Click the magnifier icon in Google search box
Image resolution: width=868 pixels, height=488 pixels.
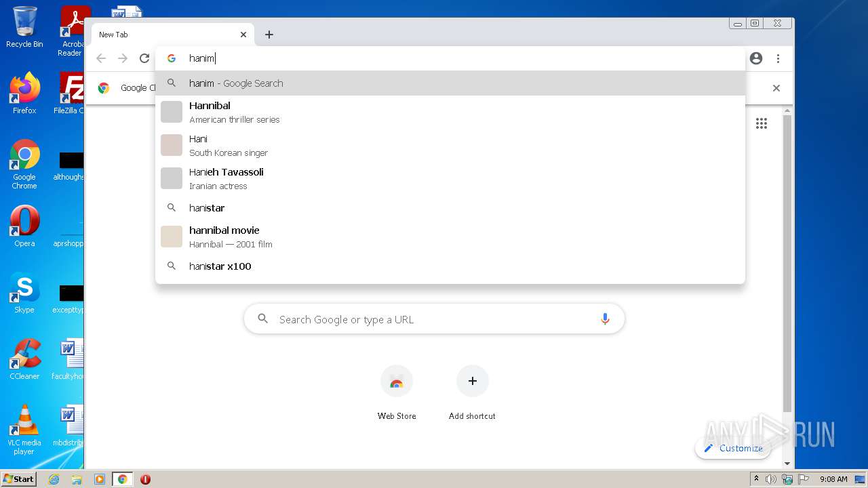pos(263,319)
